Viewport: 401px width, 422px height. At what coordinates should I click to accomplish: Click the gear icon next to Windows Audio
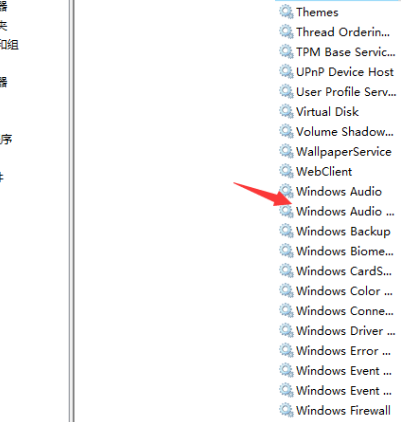(x=286, y=191)
